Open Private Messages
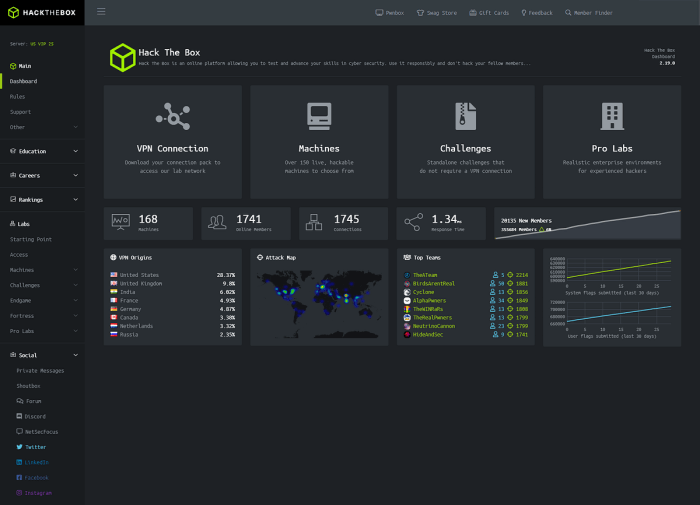 [x=40, y=371]
